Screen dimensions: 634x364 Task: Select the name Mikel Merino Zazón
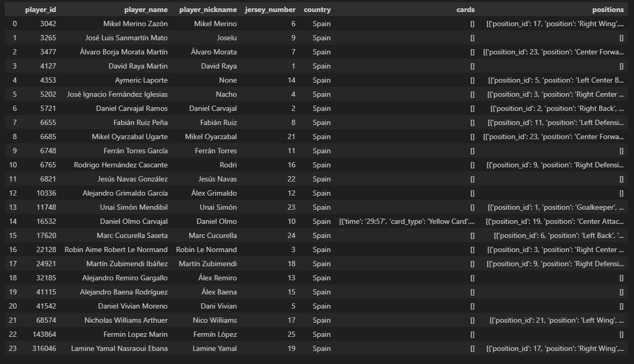coord(135,24)
